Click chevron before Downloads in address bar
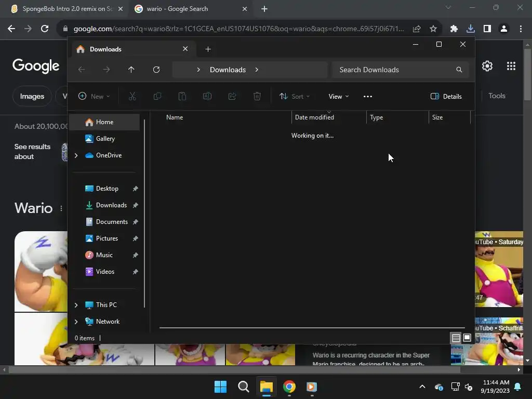The width and height of the screenshot is (532, 399). [x=198, y=70]
